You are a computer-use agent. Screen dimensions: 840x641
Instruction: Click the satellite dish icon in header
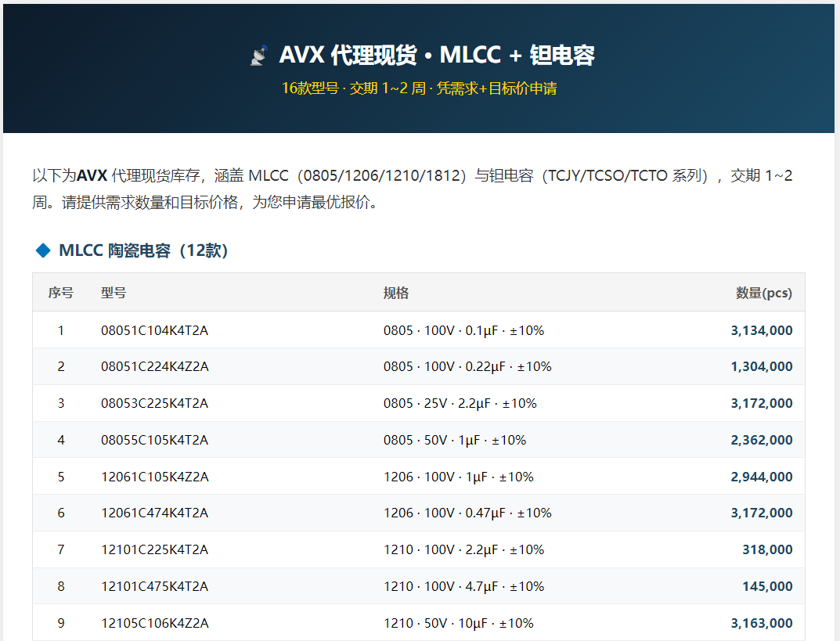pyautogui.click(x=259, y=55)
